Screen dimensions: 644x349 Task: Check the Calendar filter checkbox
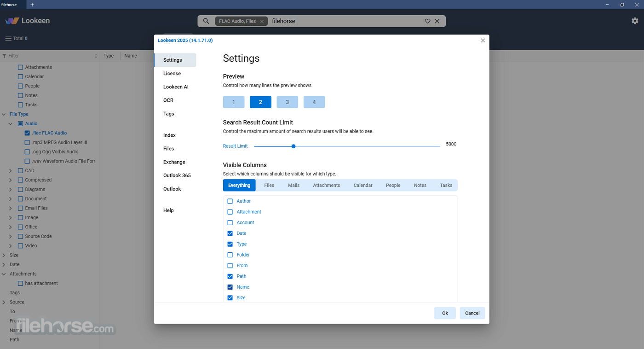pos(20,76)
